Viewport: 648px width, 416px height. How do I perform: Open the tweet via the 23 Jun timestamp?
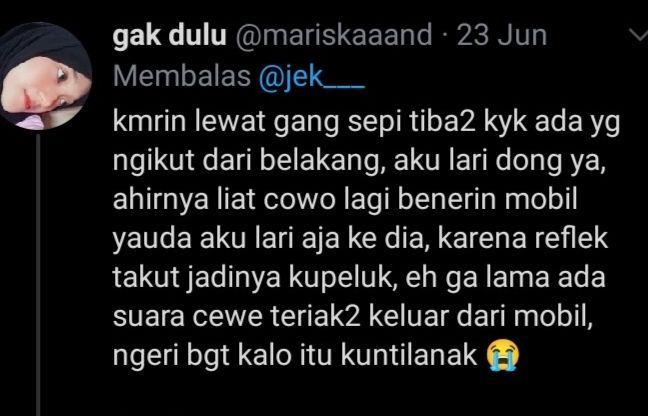click(502, 36)
